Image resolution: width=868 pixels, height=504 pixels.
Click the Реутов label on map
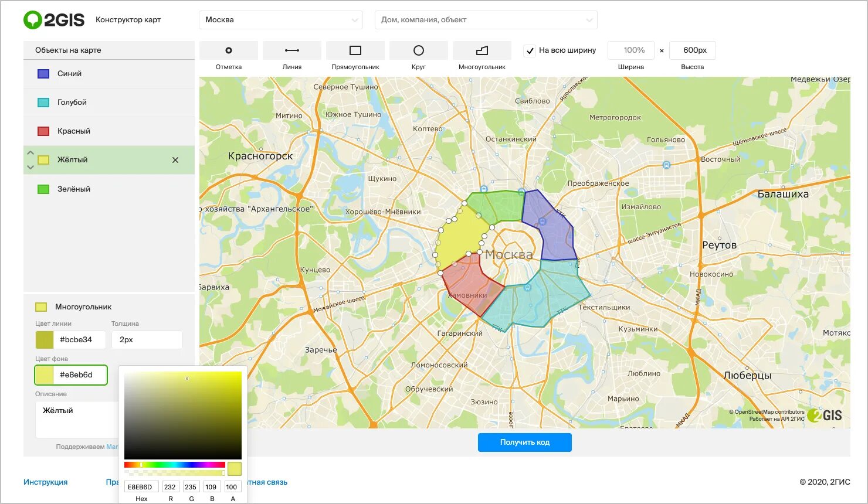[x=719, y=245]
